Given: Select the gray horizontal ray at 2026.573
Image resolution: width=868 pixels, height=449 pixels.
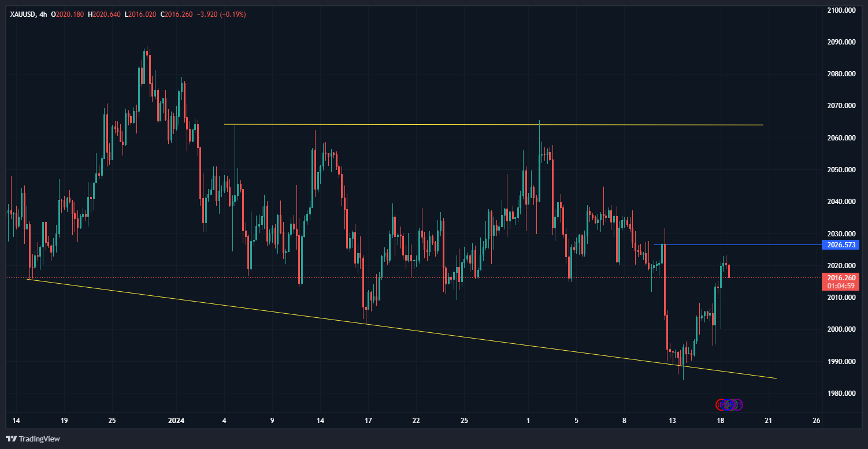Looking at the screenshot, I should pyautogui.click(x=737, y=245).
